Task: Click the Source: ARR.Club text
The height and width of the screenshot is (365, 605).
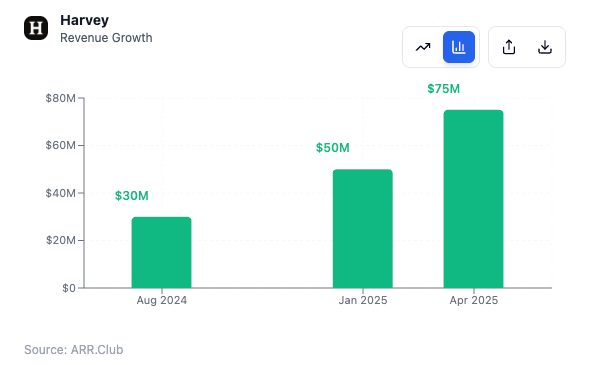Action: click(74, 350)
